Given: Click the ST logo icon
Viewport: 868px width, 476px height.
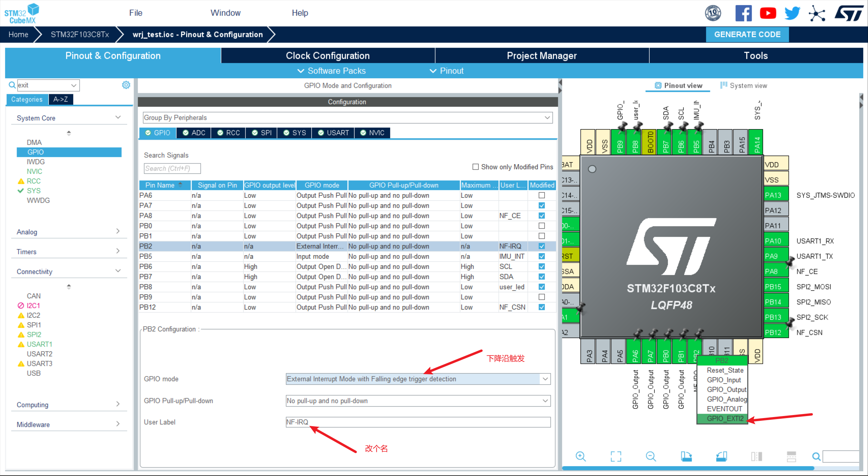Looking at the screenshot, I should [849, 13].
